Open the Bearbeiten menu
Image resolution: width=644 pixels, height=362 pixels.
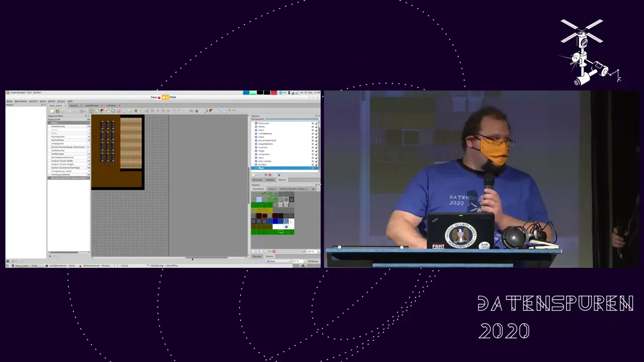(x=21, y=101)
